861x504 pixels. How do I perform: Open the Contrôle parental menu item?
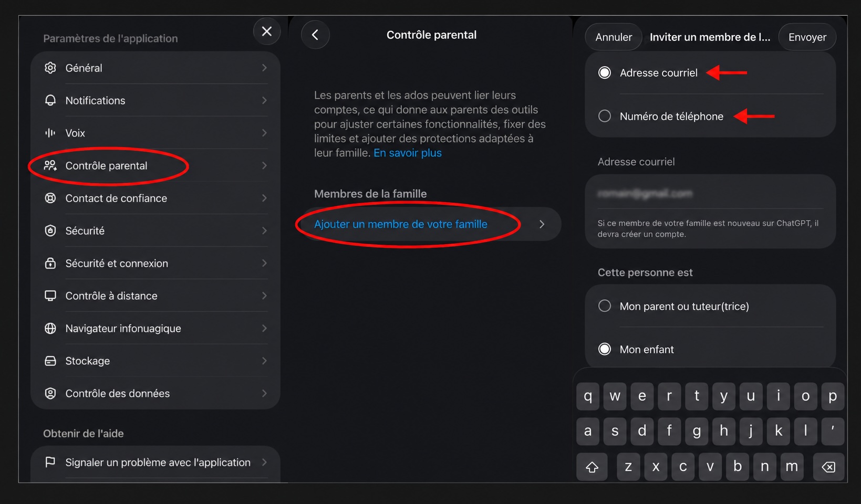coord(155,165)
